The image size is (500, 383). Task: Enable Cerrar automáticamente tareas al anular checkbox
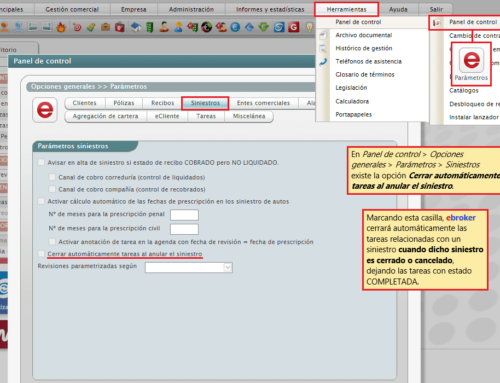41,254
